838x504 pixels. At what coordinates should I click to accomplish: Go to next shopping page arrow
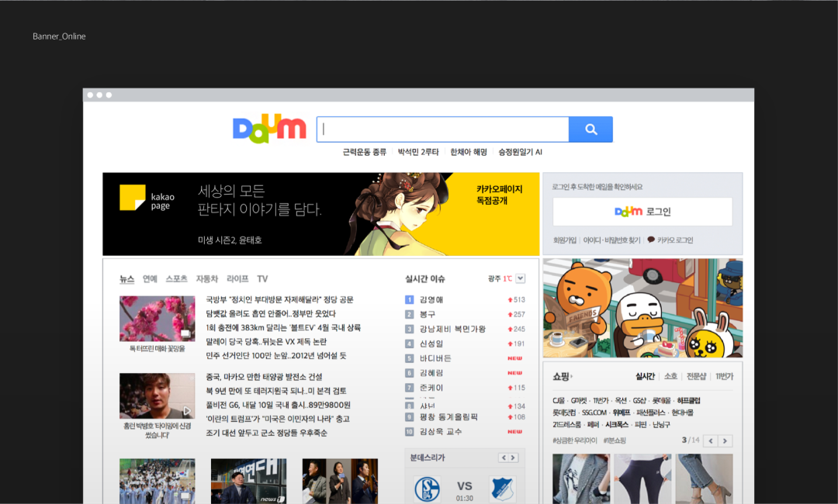tap(725, 441)
